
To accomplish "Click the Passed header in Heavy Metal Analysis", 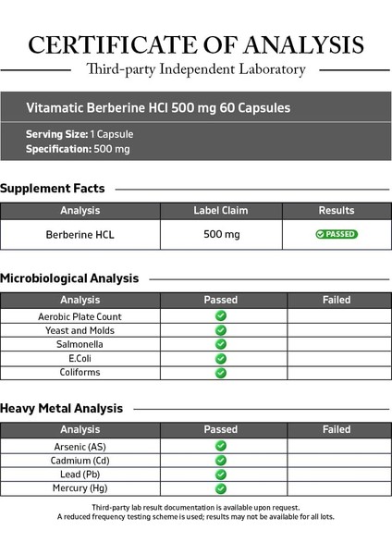I will point(221,430).
